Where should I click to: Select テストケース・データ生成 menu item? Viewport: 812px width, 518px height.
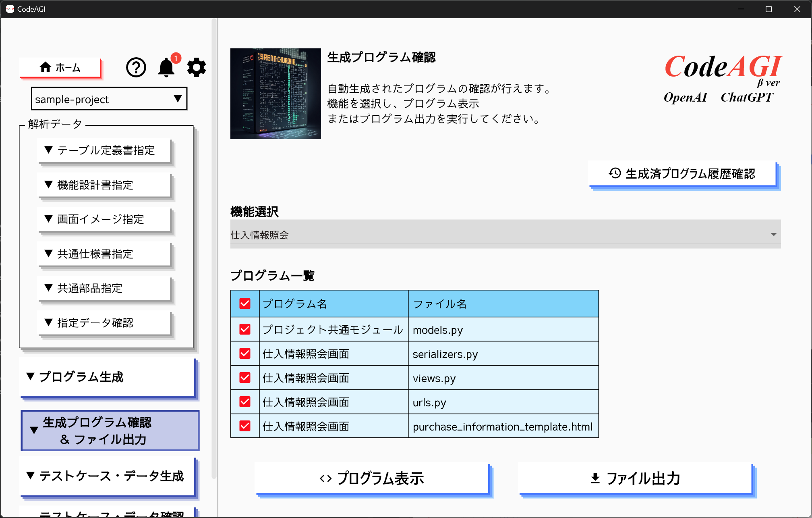tap(108, 476)
